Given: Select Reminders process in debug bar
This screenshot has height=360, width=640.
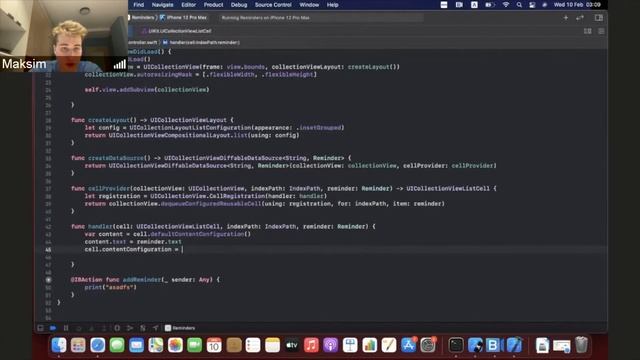Looking at the screenshot, I should [x=180, y=328].
